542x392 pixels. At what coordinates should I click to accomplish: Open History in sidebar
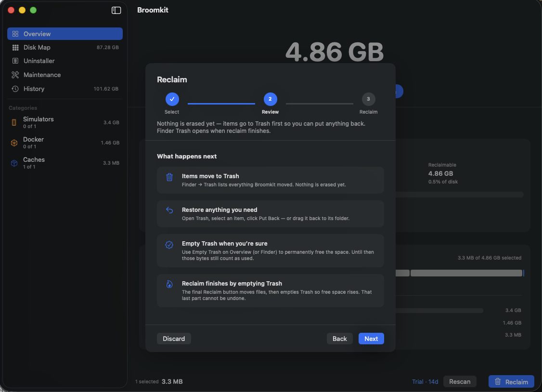(65, 89)
